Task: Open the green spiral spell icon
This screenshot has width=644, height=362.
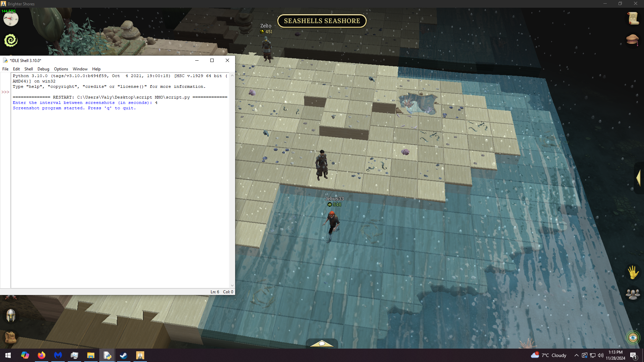Action: coord(11,41)
